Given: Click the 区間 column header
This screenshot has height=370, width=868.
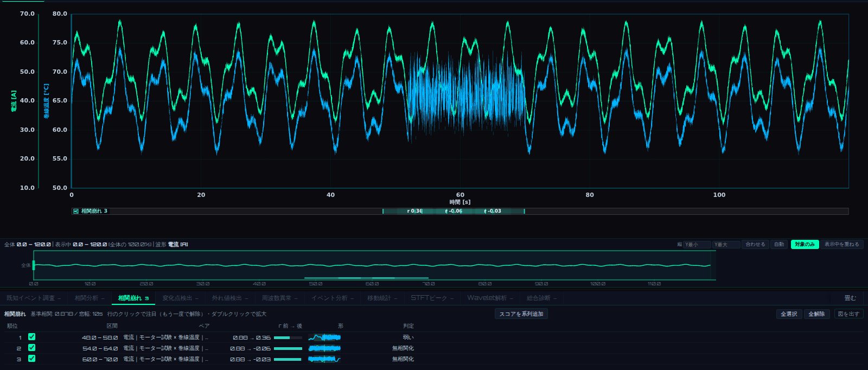Looking at the screenshot, I should coord(112,326).
